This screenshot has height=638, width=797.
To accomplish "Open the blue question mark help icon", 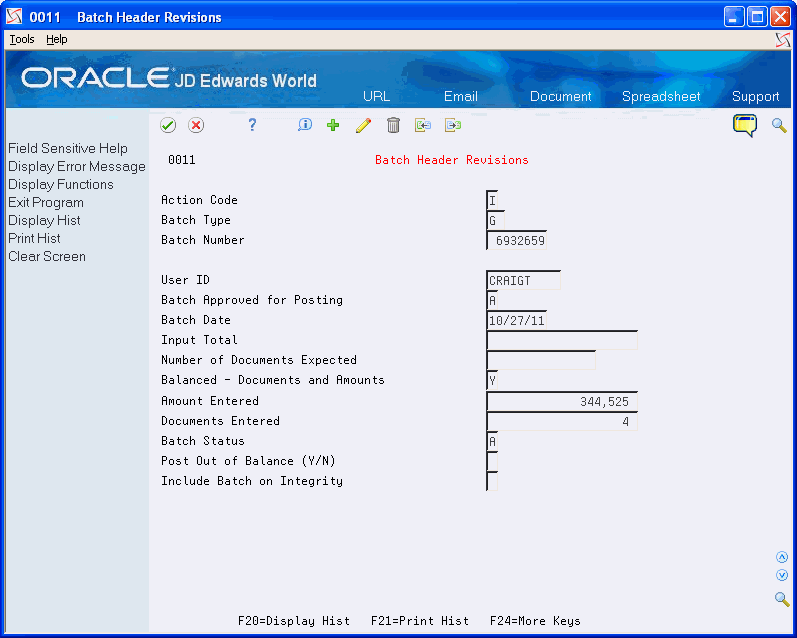I will point(252,125).
